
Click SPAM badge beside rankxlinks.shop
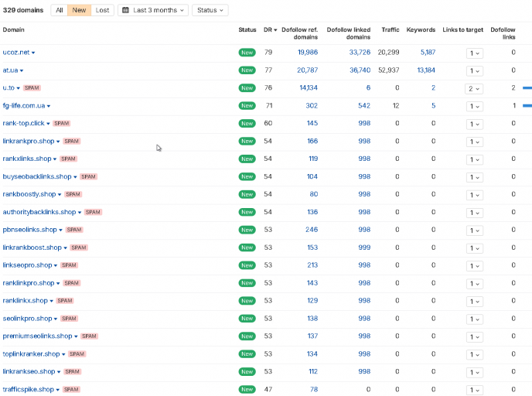68,159
